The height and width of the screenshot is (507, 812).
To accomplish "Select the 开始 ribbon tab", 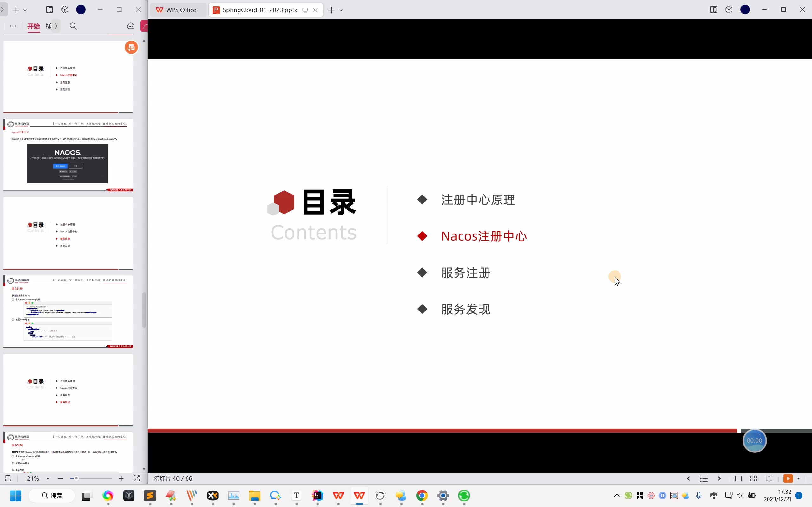I will pyautogui.click(x=33, y=26).
